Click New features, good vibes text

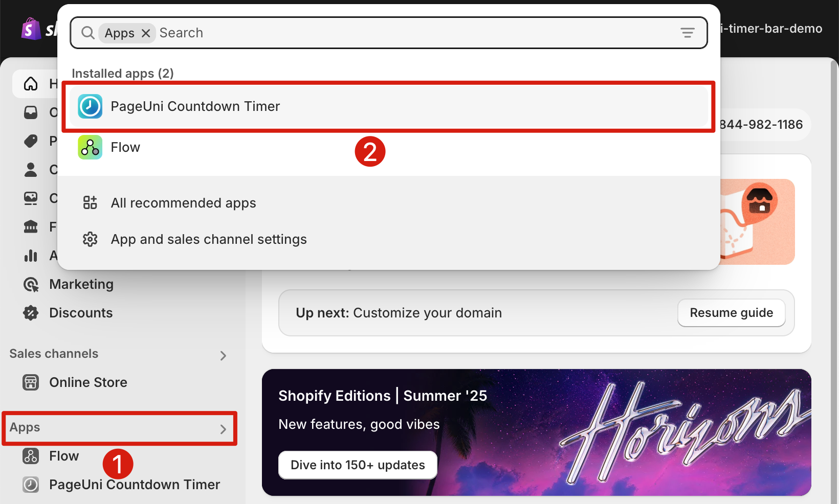(359, 424)
